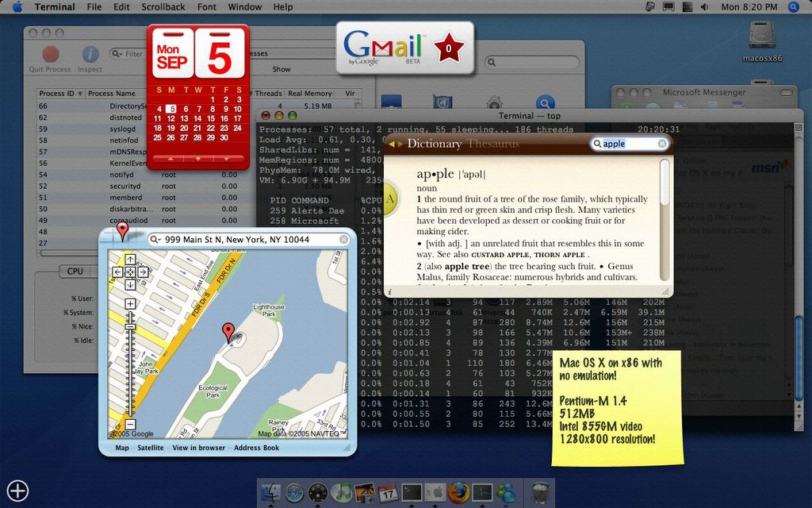Pan the map right with arrow button
The image size is (812, 508).
point(143,271)
